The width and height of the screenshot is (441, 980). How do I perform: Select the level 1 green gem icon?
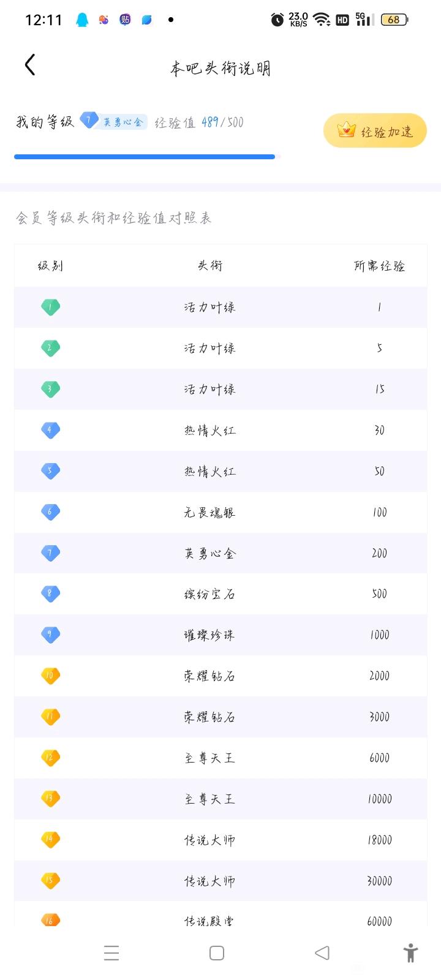pyautogui.click(x=50, y=307)
